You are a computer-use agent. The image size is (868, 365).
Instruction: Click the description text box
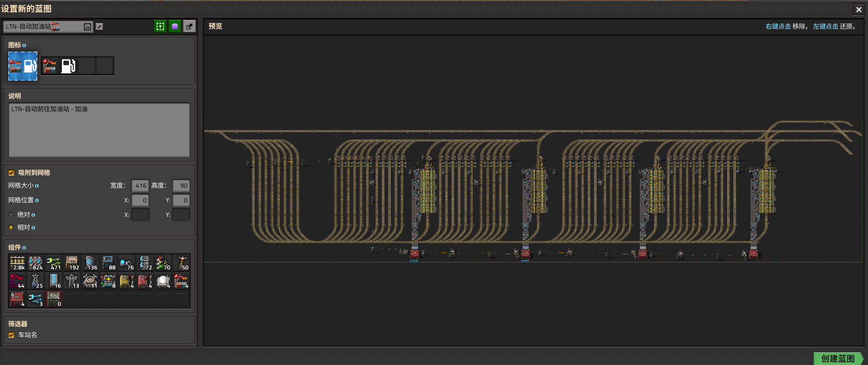99,130
